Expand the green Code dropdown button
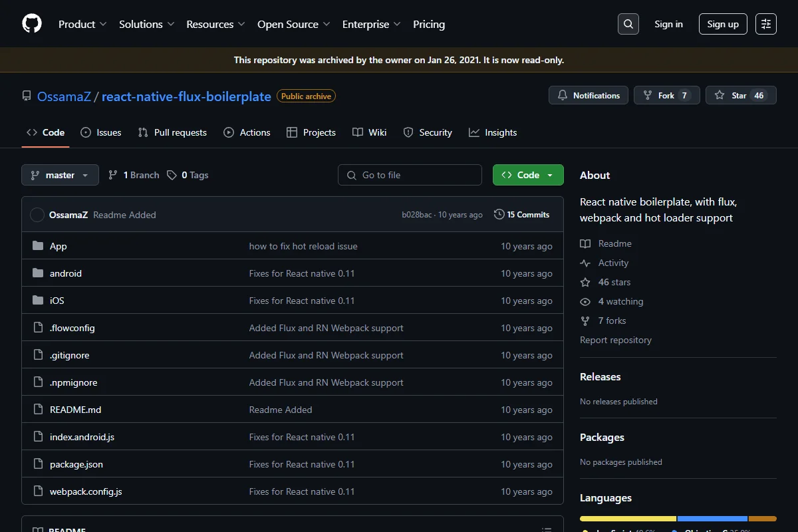 [x=528, y=175]
